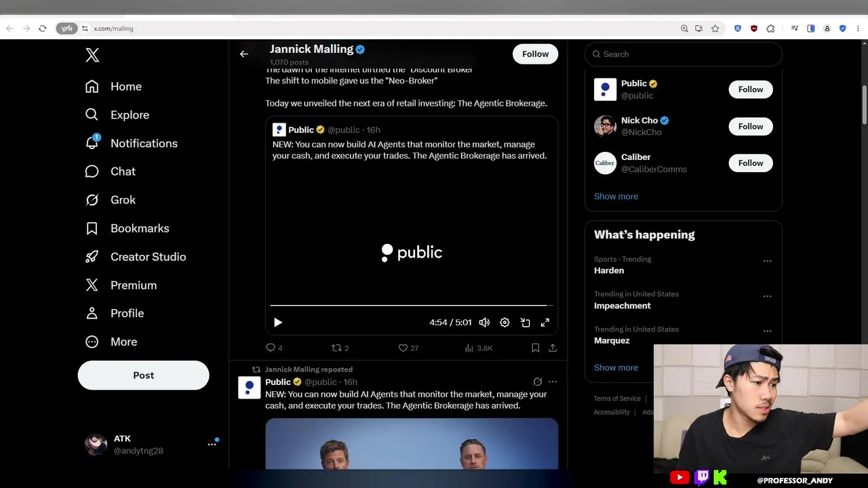Open the media controls icon in the toolbar

click(795, 28)
